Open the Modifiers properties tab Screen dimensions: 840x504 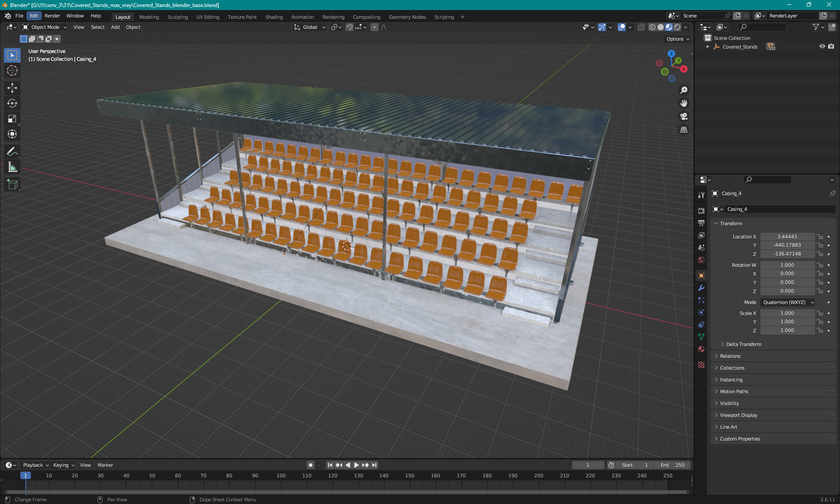[x=701, y=288]
